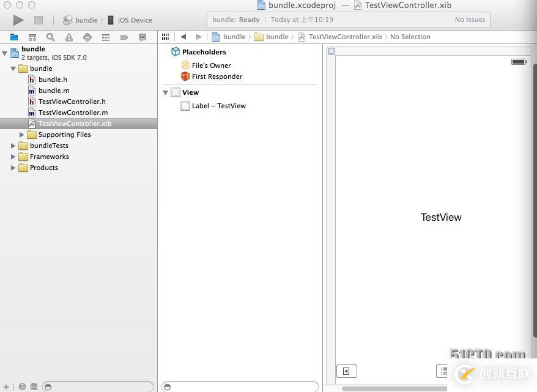Screen dimensions: 537x392
Task: Show the Issue navigator warning icon
Action: [69, 37]
